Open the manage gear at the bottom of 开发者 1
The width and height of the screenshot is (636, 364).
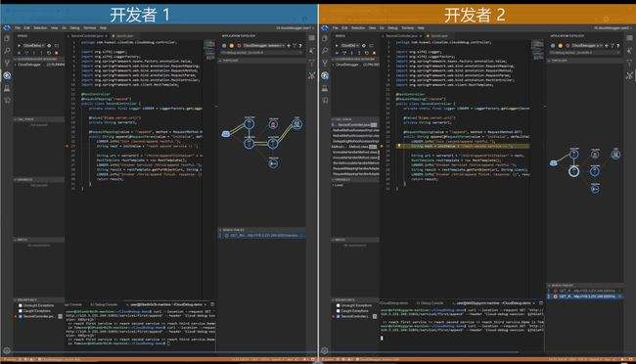(x=7, y=350)
